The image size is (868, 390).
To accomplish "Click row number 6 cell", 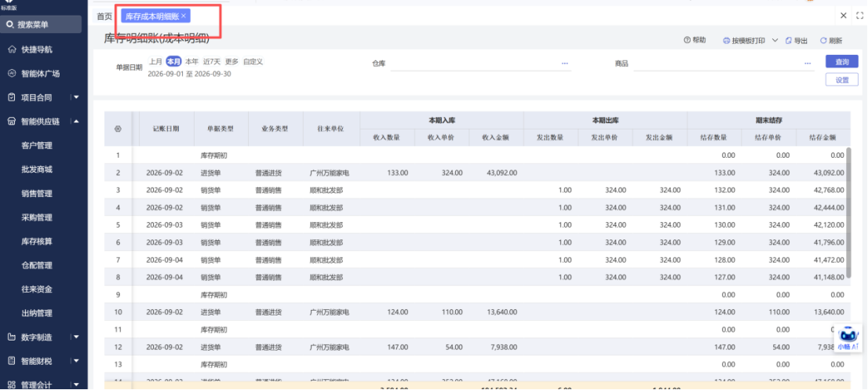I will point(118,242).
